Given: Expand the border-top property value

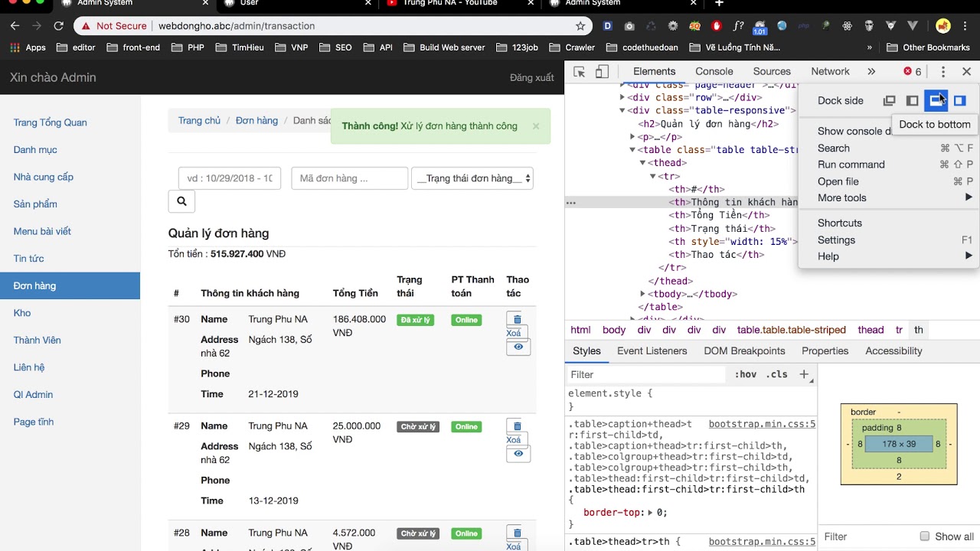Looking at the screenshot, I should (x=651, y=513).
